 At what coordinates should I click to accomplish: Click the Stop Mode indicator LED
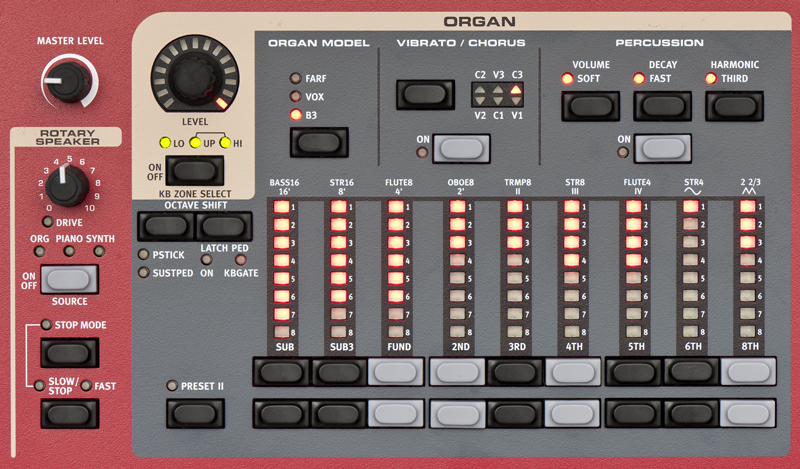click(46, 325)
